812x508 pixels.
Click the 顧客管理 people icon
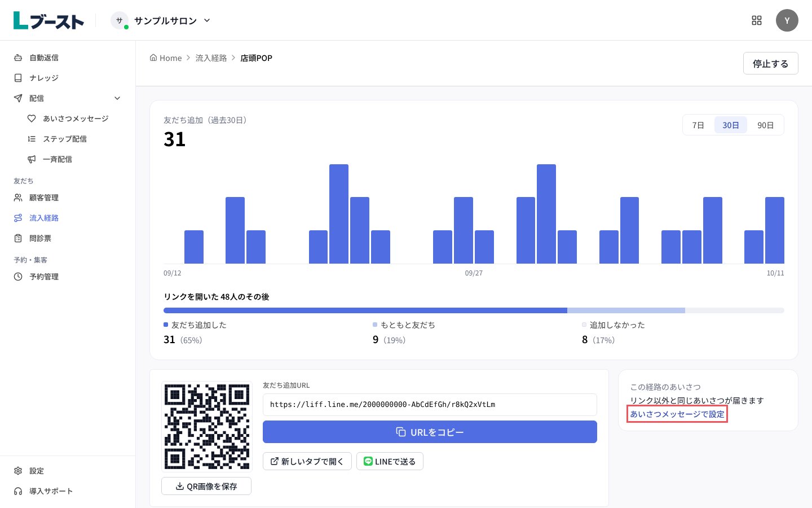coord(18,198)
